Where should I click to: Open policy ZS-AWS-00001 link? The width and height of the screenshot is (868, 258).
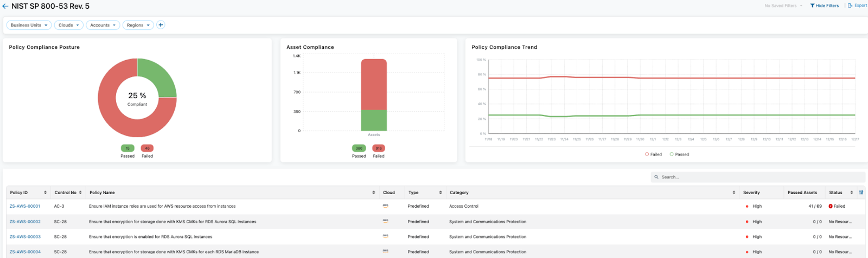[x=25, y=207]
